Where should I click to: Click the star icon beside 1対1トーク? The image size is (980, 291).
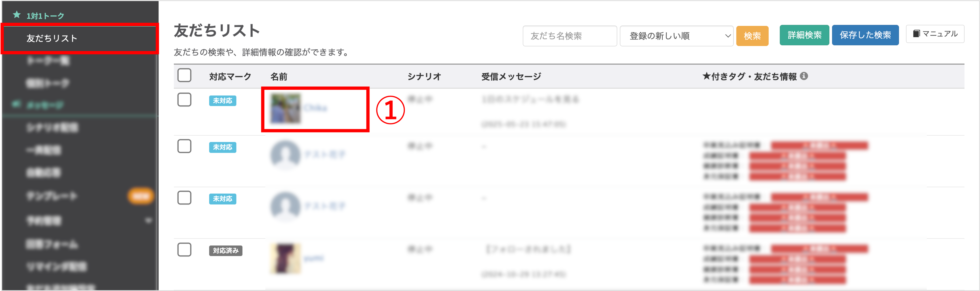click(x=16, y=15)
